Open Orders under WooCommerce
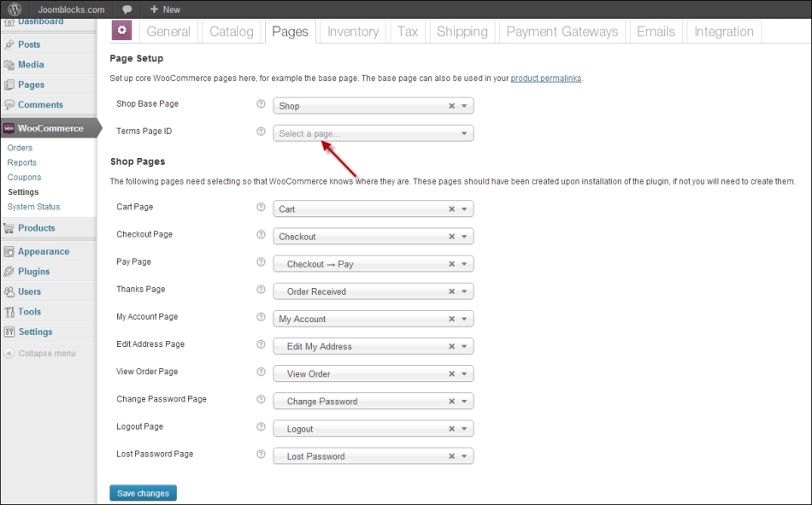 [20, 148]
